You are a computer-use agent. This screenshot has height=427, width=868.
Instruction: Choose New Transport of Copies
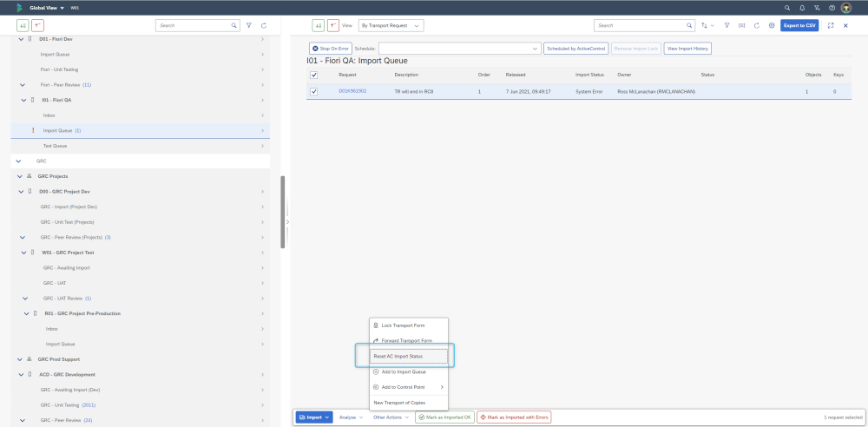[x=409, y=403]
